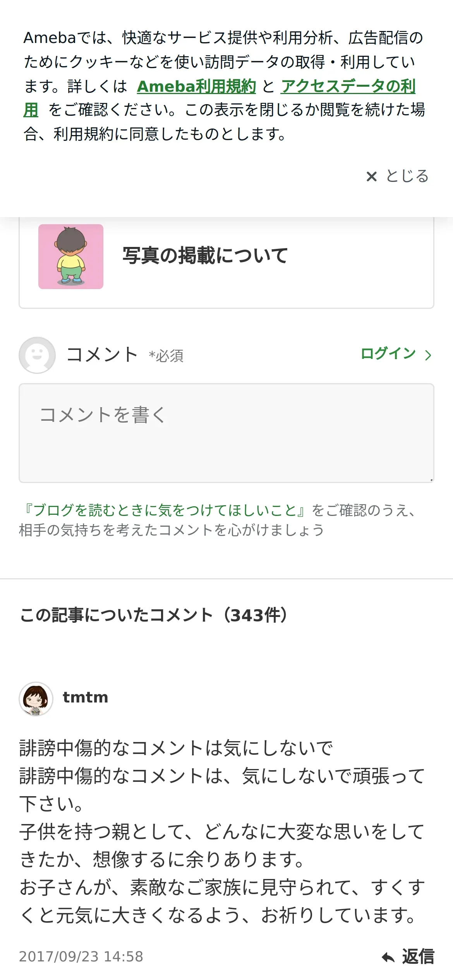453x980 pixels.
Task: Click the chevron arrow beside ログイン
Action: tap(428, 355)
